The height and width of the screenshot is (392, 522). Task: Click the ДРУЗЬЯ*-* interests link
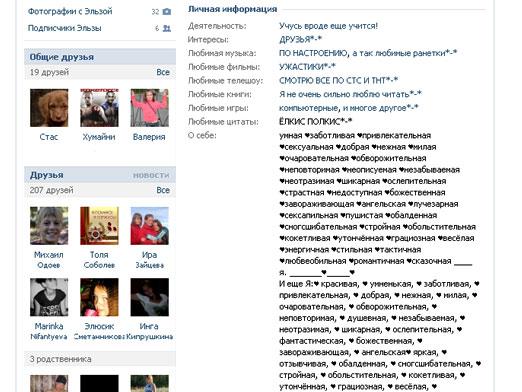click(300, 39)
